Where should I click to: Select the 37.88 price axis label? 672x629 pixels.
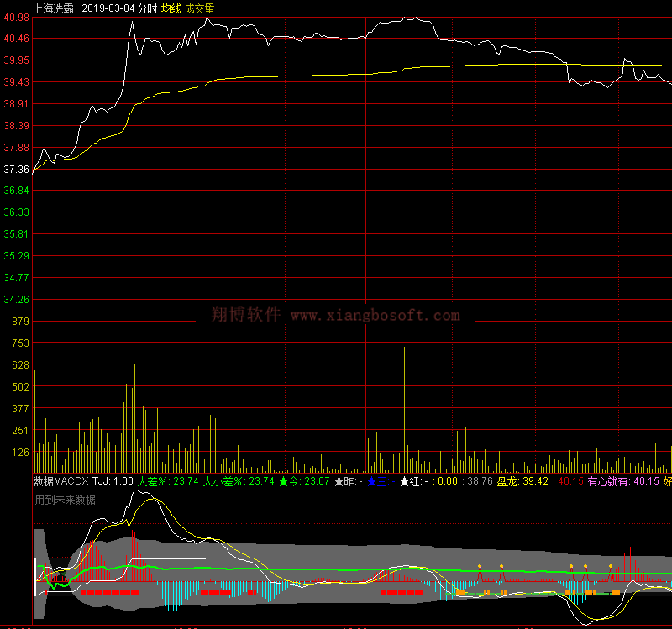16,148
